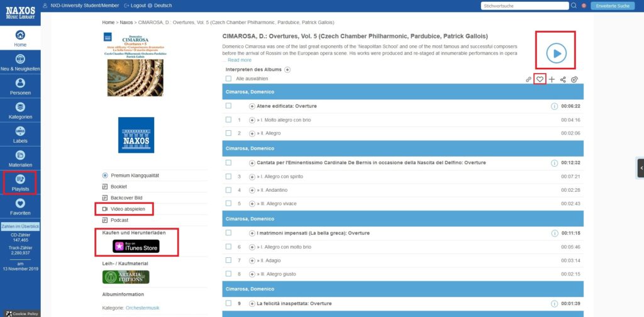The height and width of the screenshot is (317, 644).
Task: Check the 'Alle auswählen' checkbox
Action: click(229, 79)
